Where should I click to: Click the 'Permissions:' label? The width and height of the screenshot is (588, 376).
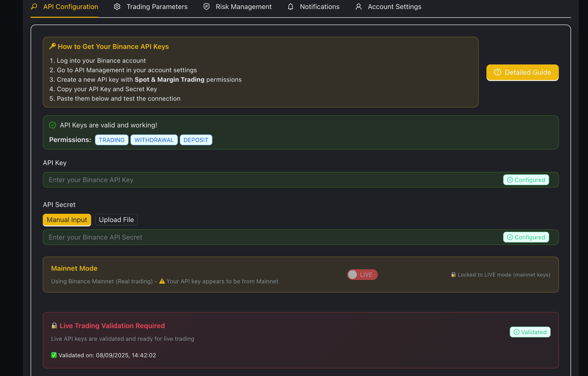(x=70, y=140)
